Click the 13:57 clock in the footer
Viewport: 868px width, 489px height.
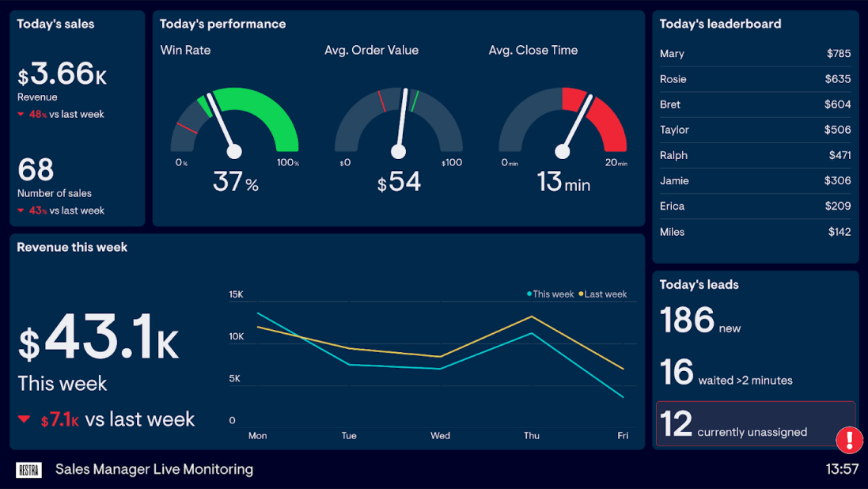point(842,470)
